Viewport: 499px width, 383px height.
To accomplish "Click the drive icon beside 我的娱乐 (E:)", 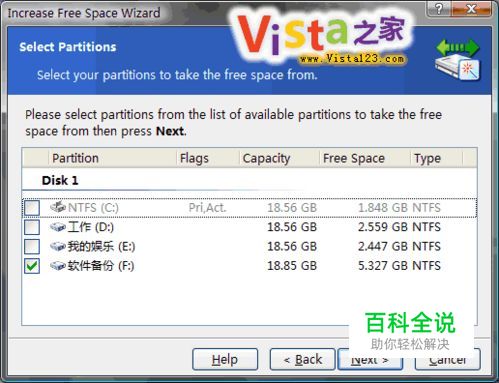I will (x=58, y=246).
